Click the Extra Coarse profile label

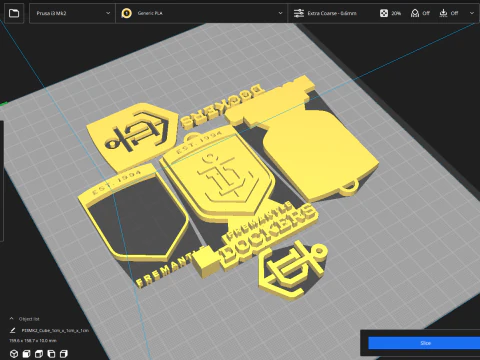click(332, 13)
